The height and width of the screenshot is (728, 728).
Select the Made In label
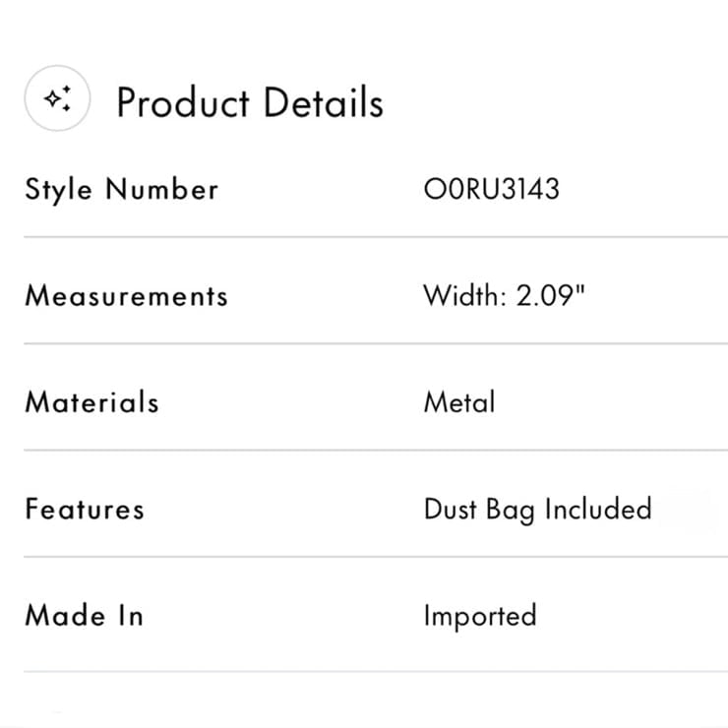[84, 616]
